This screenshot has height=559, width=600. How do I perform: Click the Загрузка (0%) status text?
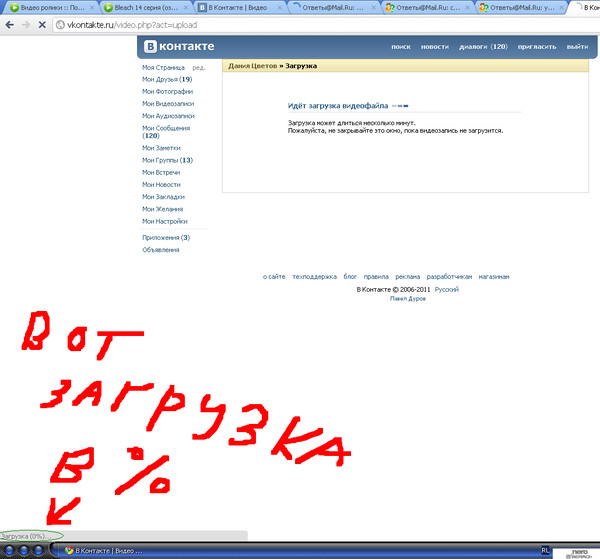[25, 536]
